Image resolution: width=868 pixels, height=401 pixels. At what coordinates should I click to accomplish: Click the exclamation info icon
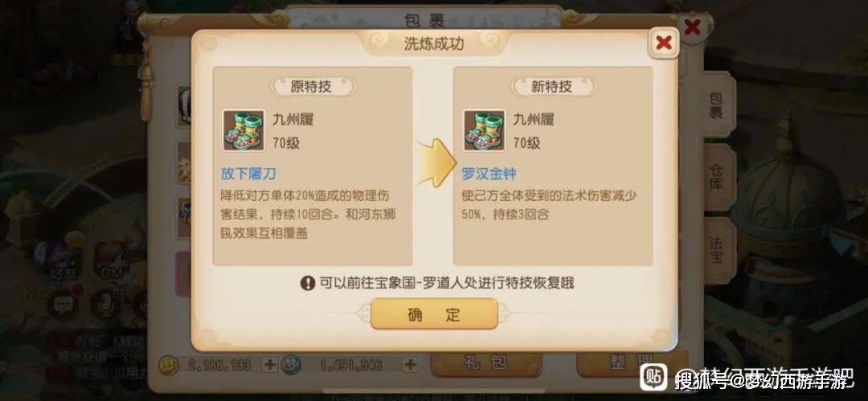point(308,284)
